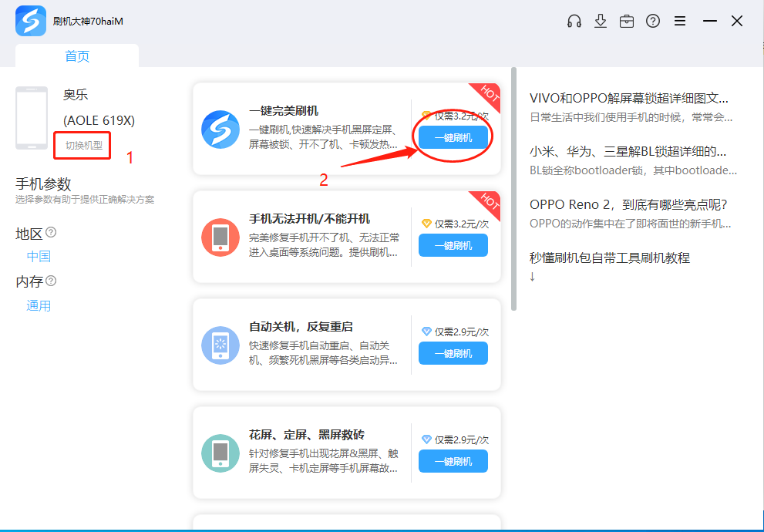Open article 秒懂刷机包自带工具刷机教程

pyautogui.click(x=610, y=258)
